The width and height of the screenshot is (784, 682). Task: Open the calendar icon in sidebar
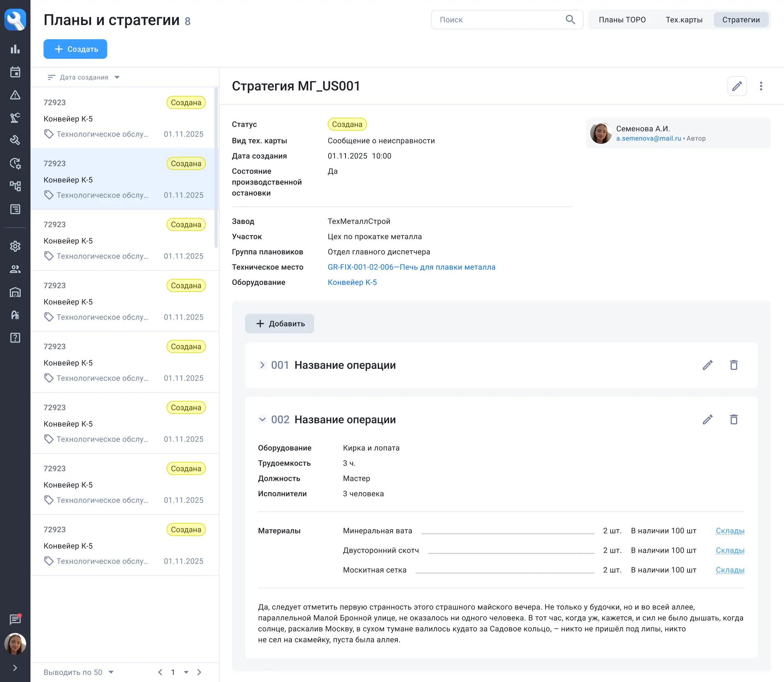click(x=15, y=72)
